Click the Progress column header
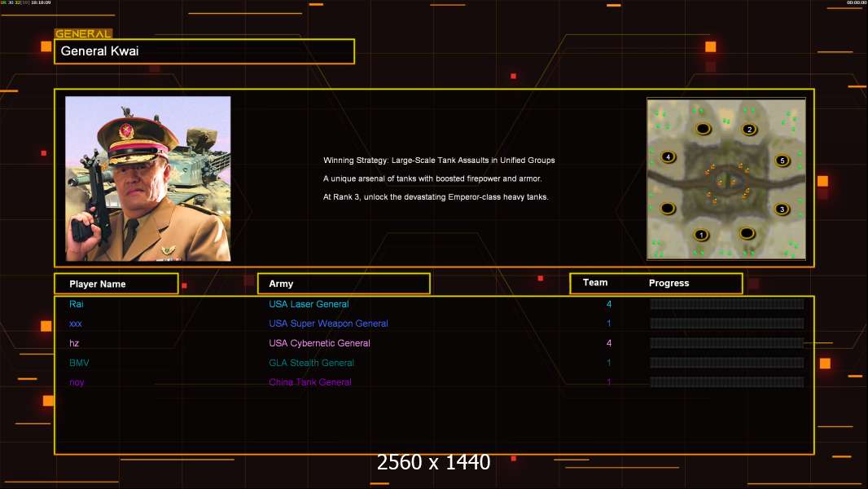This screenshot has height=489, width=868. 669,283
